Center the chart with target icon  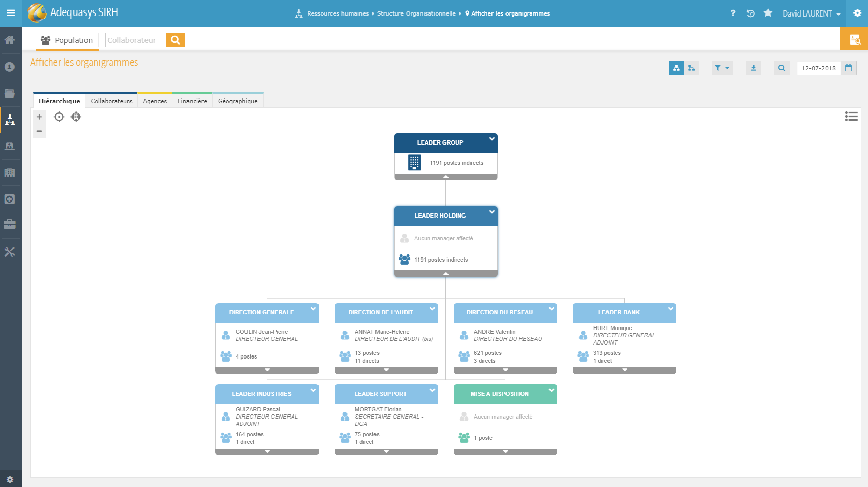click(59, 117)
